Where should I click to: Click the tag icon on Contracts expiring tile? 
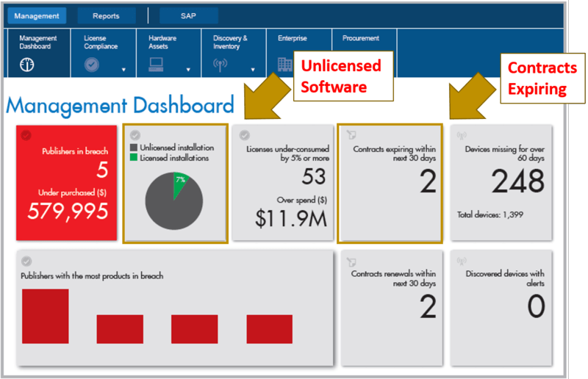tap(351, 135)
